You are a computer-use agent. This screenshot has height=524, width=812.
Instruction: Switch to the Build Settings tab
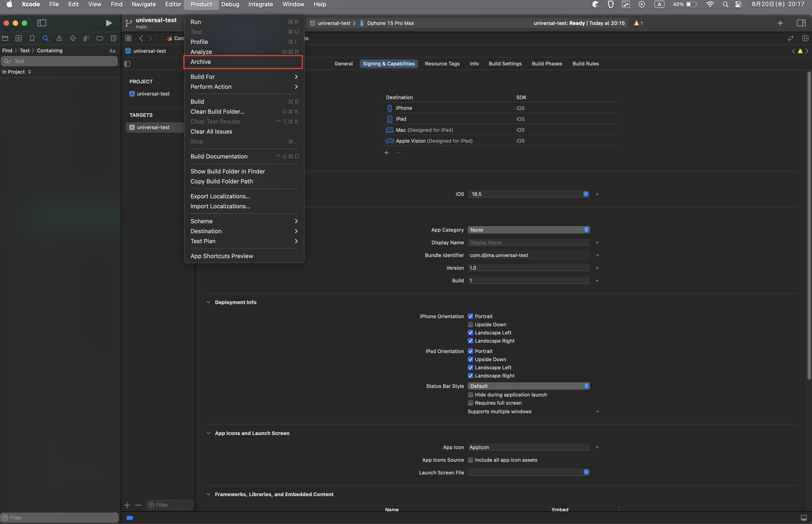point(505,64)
